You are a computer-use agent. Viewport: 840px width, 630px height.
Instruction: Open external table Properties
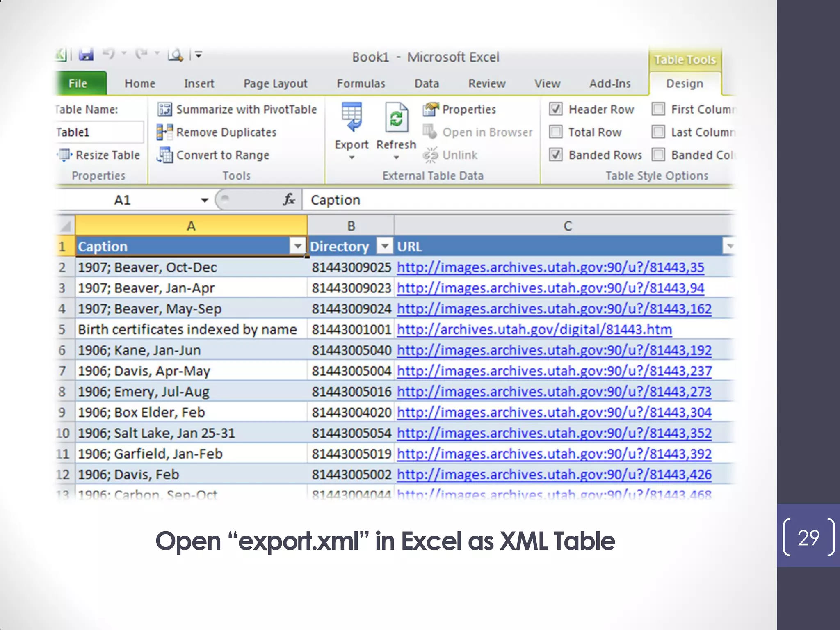[x=459, y=110]
